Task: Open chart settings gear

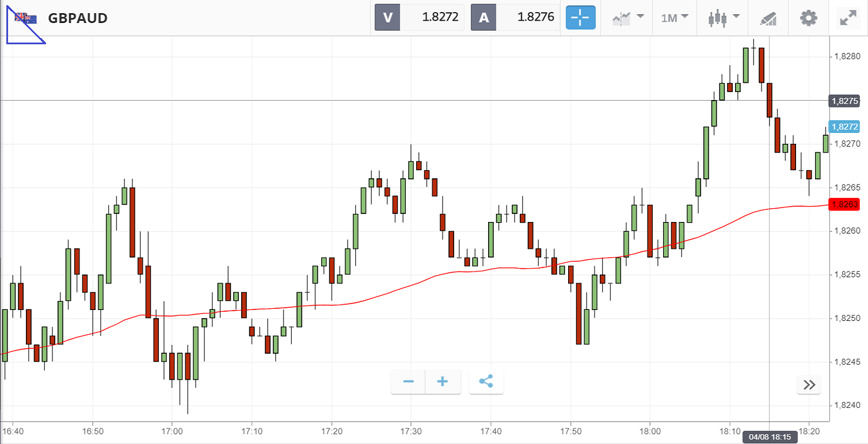Action: 809,18
